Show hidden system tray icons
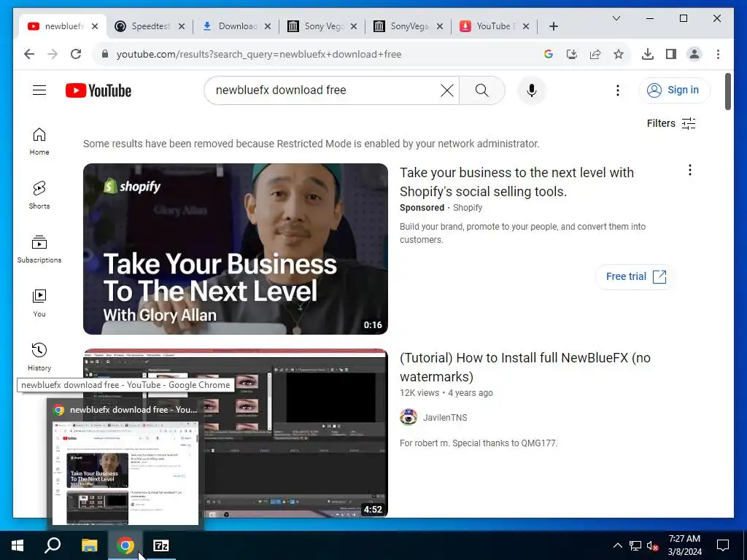Image resolution: width=747 pixels, height=560 pixels. coord(617,545)
